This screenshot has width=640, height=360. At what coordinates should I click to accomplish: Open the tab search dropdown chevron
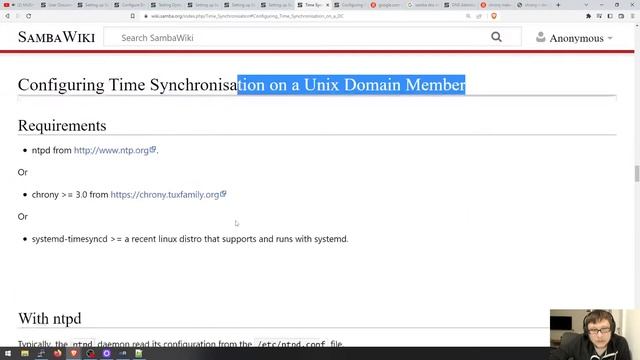click(x=587, y=5)
